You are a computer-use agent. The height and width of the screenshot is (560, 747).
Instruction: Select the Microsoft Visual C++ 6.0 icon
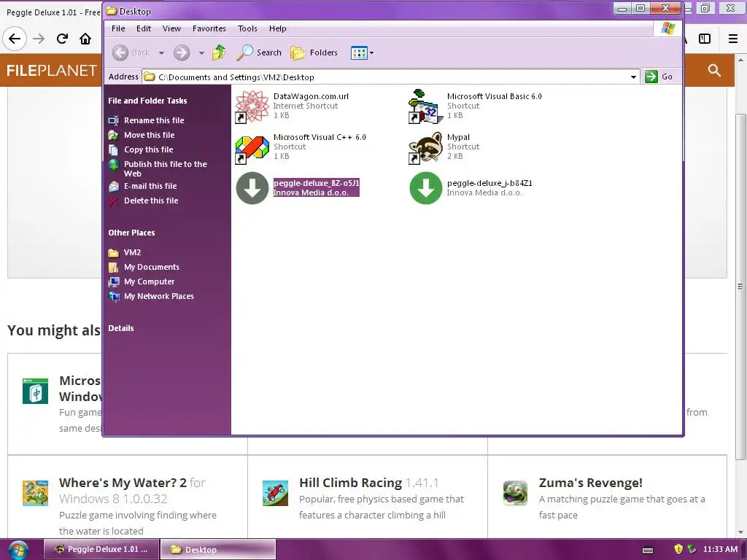click(252, 149)
